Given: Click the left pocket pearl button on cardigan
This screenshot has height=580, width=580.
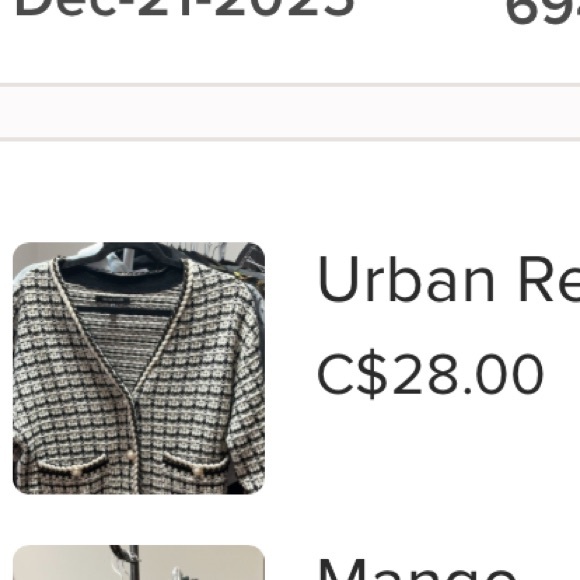Looking at the screenshot, I should click(76, 470).
